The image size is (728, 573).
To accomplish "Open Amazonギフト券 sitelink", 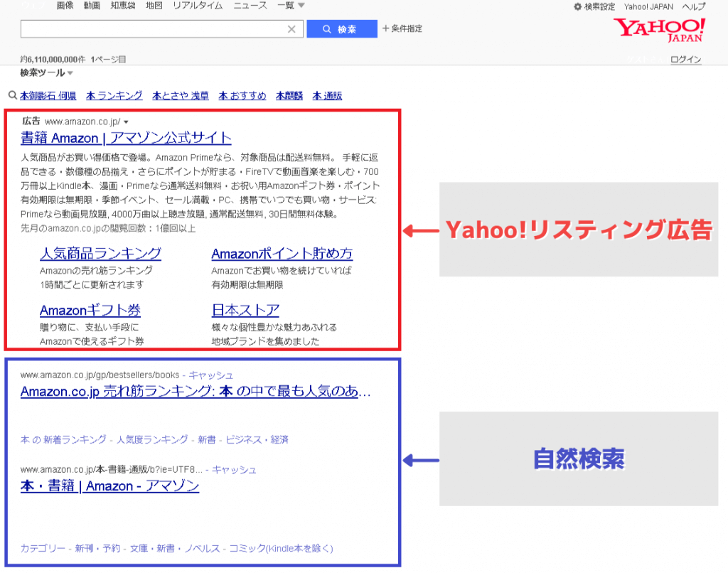I will (x=90, y=310).
